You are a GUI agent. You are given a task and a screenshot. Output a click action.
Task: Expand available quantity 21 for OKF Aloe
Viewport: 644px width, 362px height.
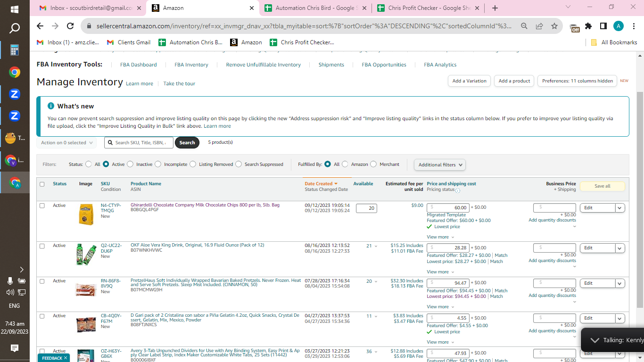coord(372,246)
